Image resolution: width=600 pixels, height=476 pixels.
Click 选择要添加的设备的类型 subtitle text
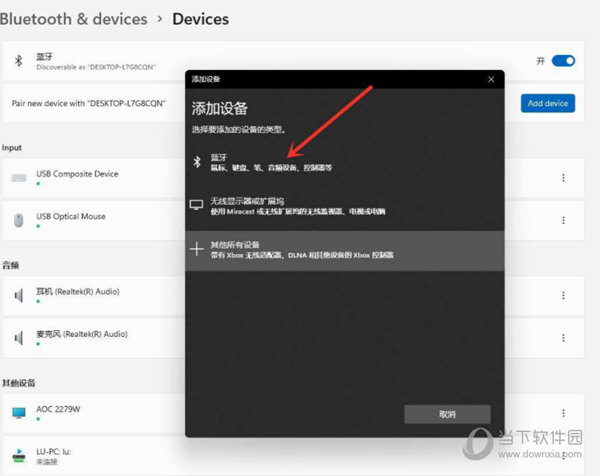pos(239,130)
